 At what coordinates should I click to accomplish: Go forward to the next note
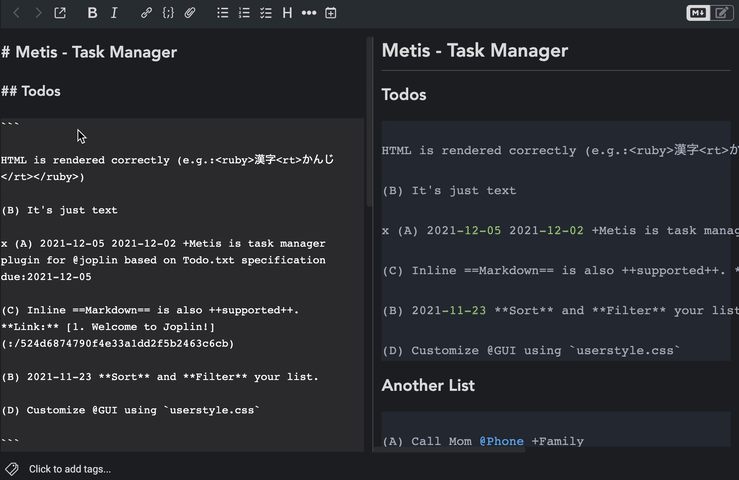(38, 13)
